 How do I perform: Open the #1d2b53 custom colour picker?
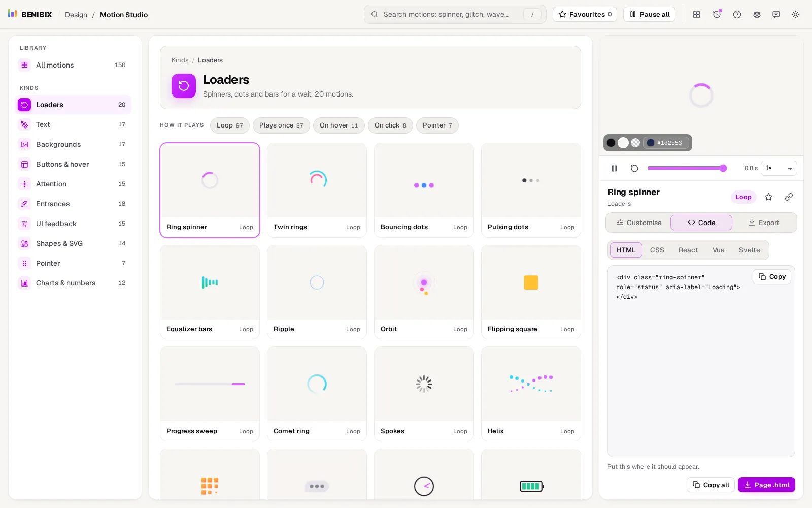click(666, 143)
